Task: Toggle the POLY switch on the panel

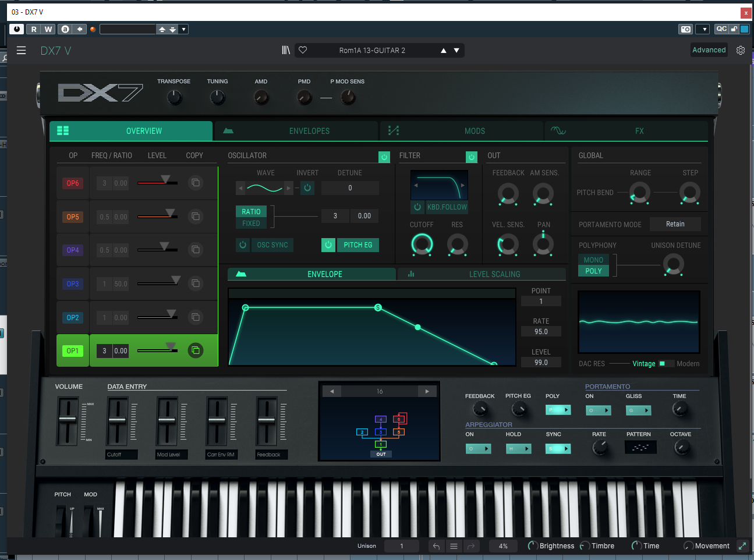Action: (558, 410)
